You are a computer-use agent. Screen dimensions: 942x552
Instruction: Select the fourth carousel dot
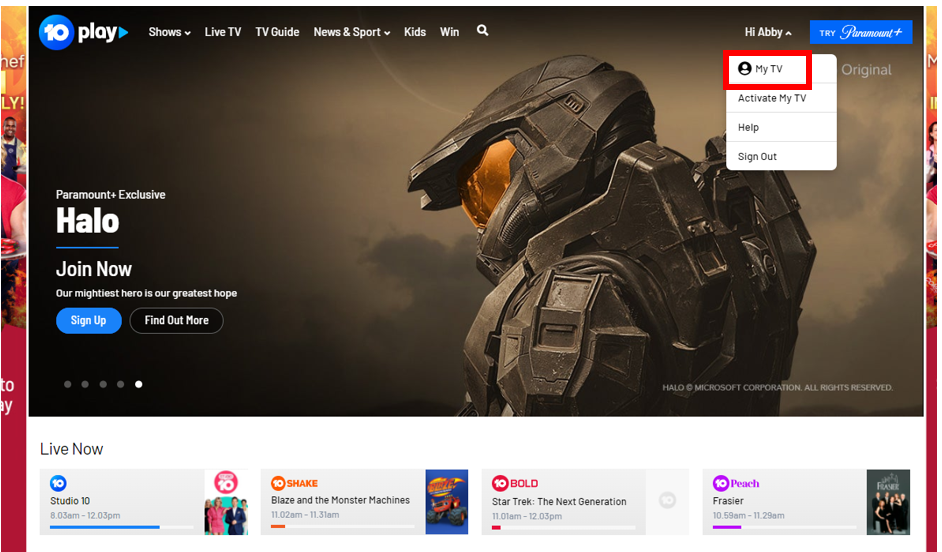121,384
